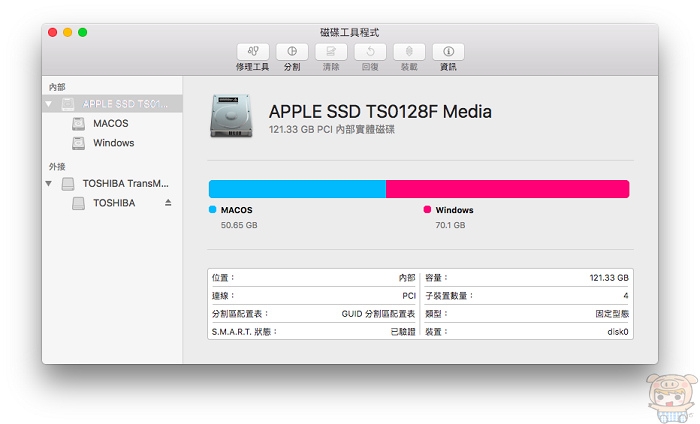This screenshot has height=424, width=700.
Task: Click the APPLE SSD TS0128F Media title
Action: 380,112
